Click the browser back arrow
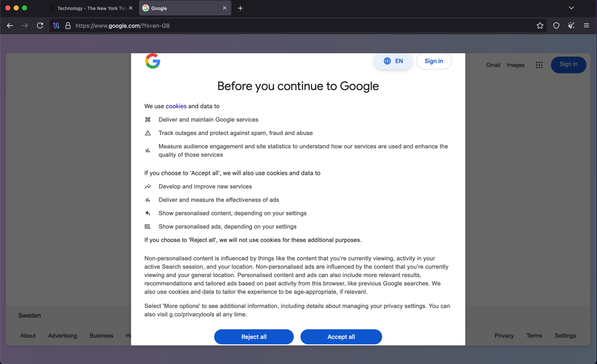Screen dimensions: 597x364 (x=10, y=25)
